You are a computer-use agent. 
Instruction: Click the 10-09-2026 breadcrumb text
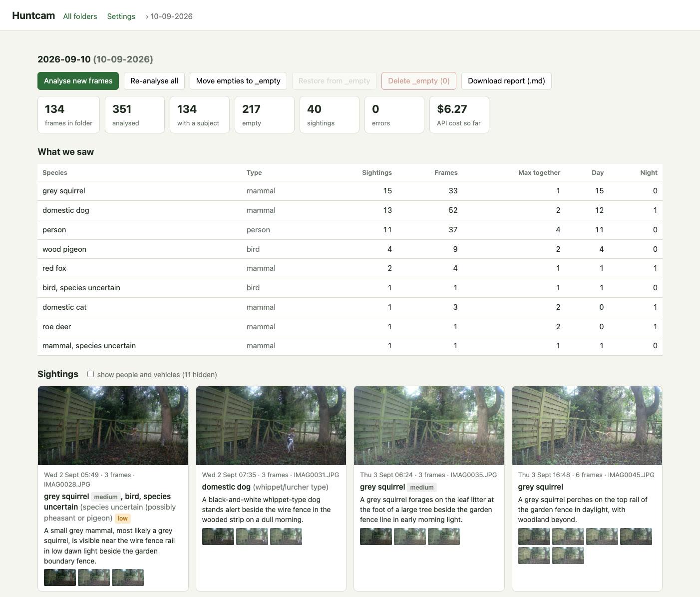[x=171, y=16]
